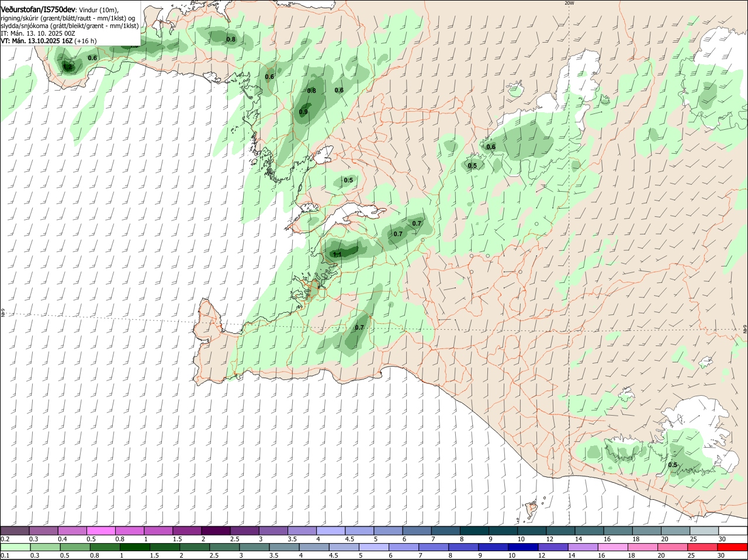Click the 'IT: Mán. 13. 10. 2025 00Z' line

point(38,33)
